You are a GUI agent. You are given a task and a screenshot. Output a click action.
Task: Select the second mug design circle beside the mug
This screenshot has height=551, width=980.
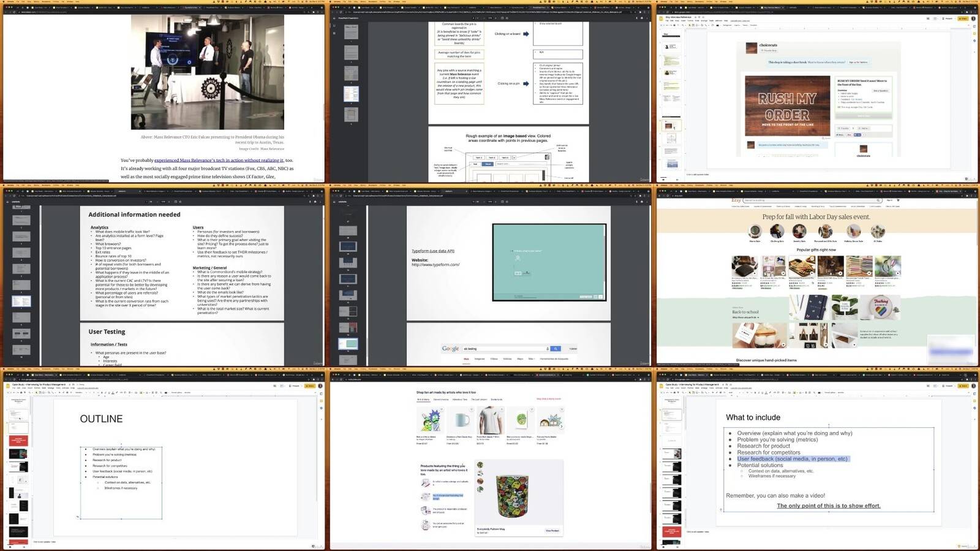480,473
